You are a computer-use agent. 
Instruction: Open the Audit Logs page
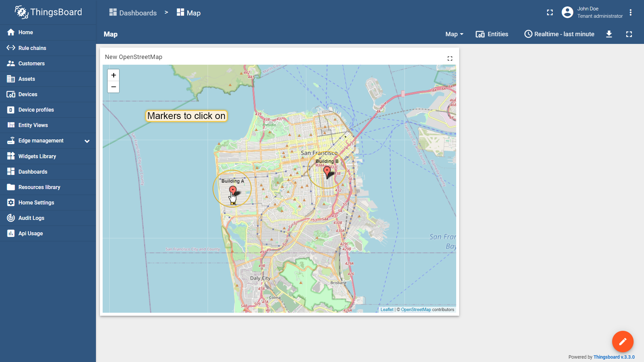tap(48, 218)
